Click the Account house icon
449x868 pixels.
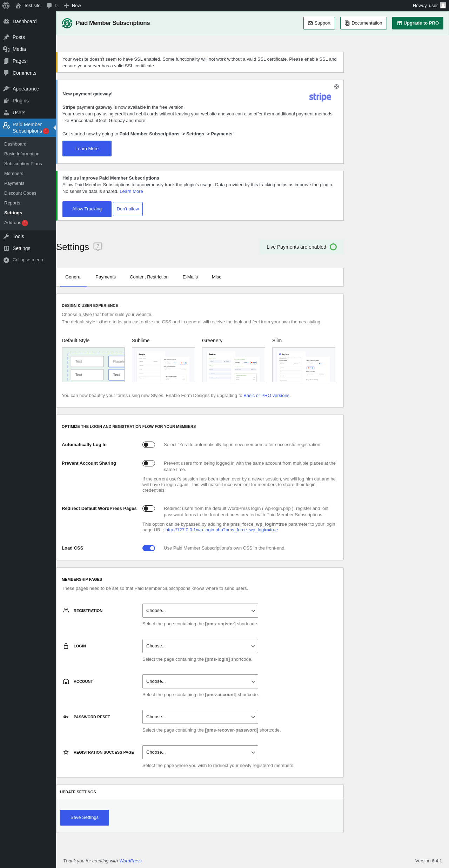66,681
